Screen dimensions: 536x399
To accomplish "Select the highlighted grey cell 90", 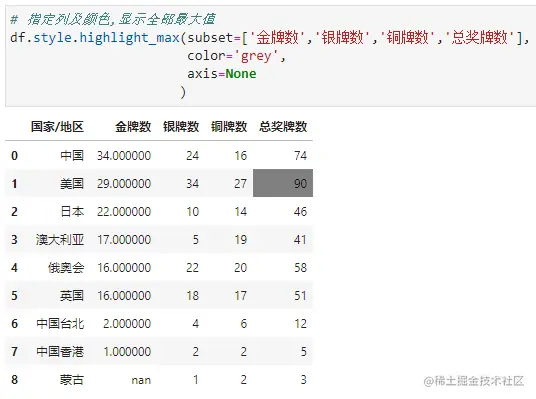I will click(x=283, y=183).
